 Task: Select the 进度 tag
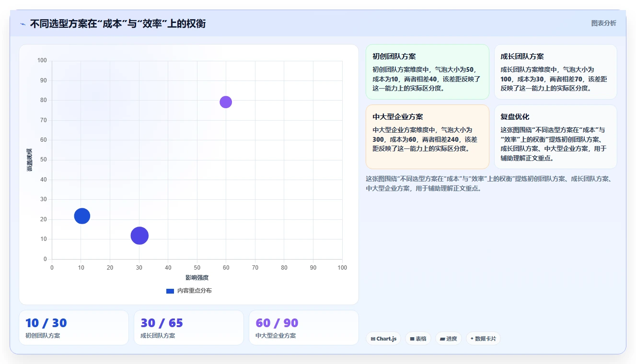(449, 339)
